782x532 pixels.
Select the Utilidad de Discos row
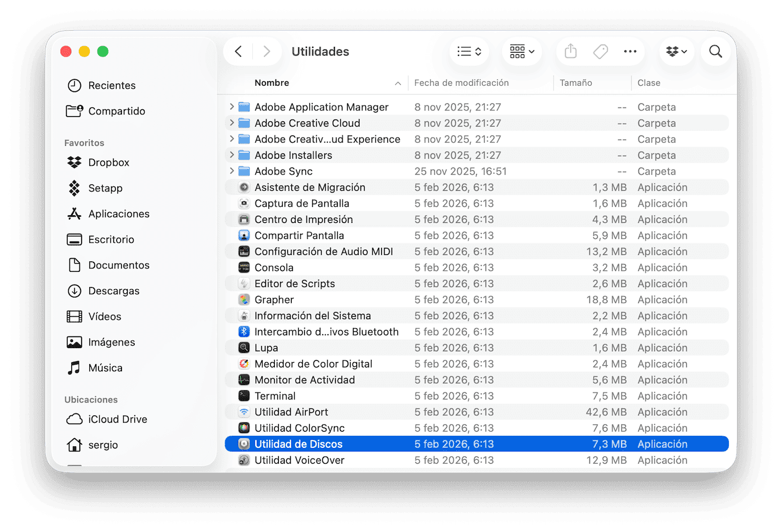tap(477, 444)
